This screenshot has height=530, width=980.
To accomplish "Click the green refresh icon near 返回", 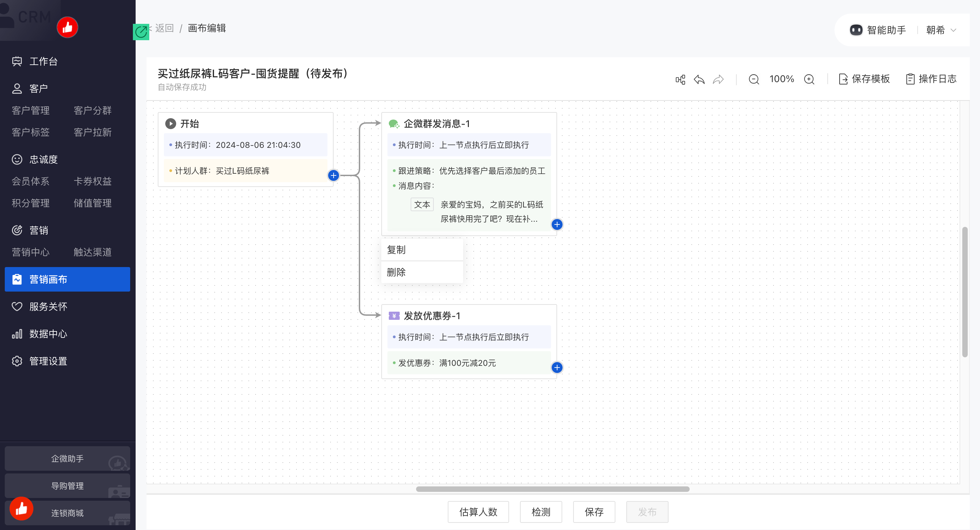I will point(141,32).
